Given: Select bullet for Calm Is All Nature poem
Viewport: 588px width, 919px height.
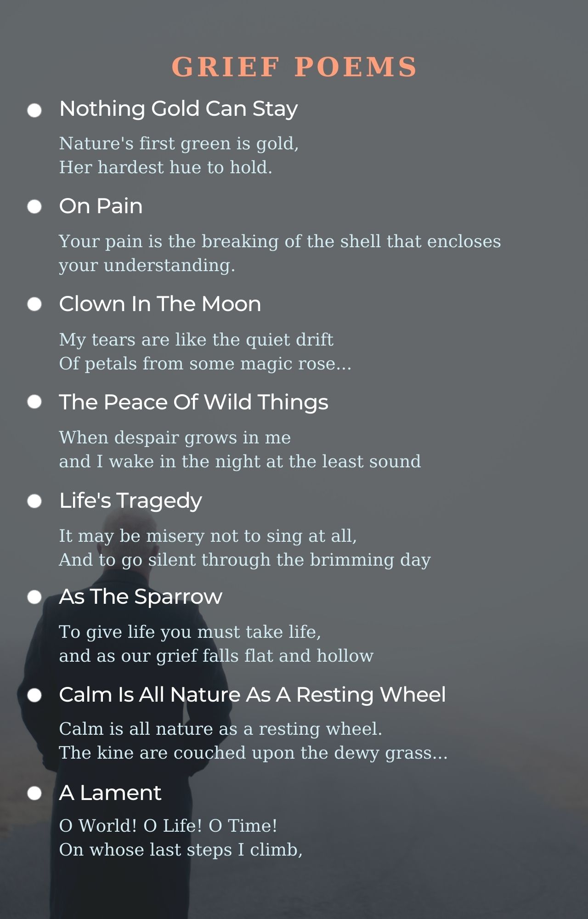Looking at the screenshot, I should 34,695.
